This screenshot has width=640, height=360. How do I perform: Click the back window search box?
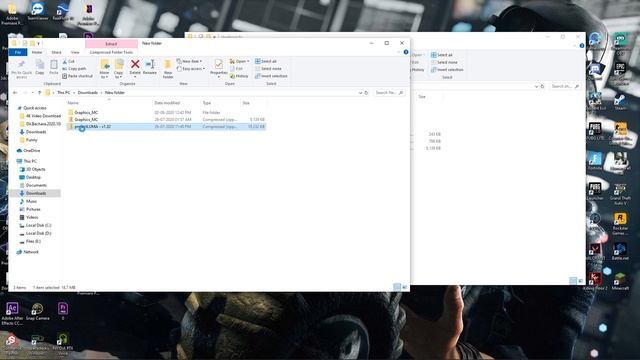click(564, 86)
